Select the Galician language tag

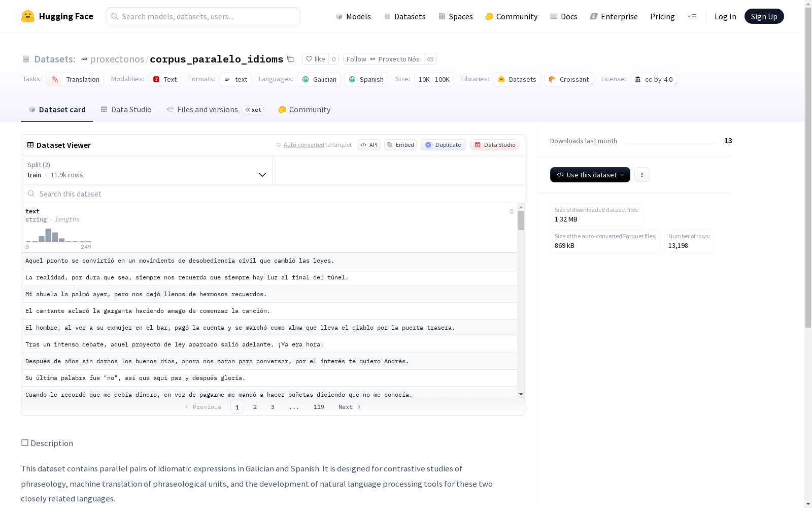click(319, 79)
